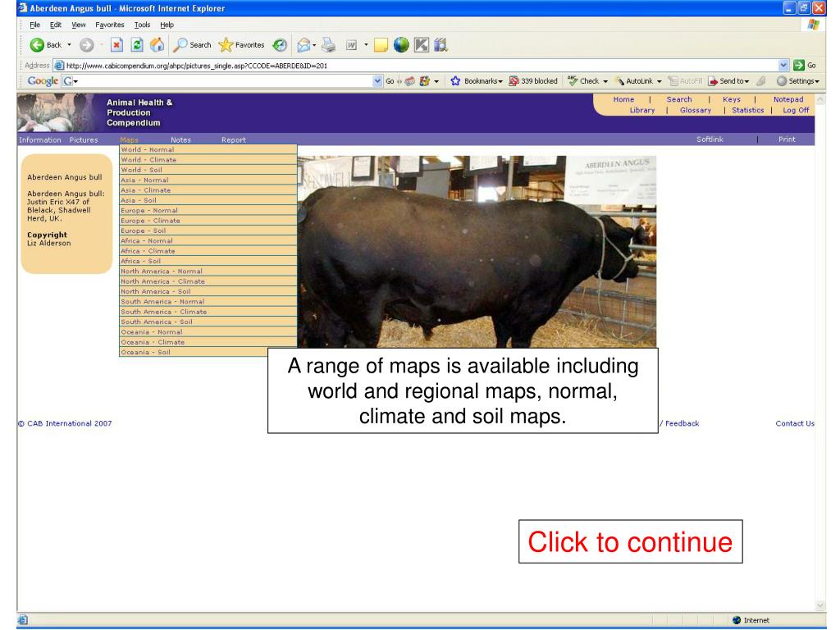The image size is (840, 630).
Task: Click the Internet zone icon in status bar
Action: click(x=737, y=620)
